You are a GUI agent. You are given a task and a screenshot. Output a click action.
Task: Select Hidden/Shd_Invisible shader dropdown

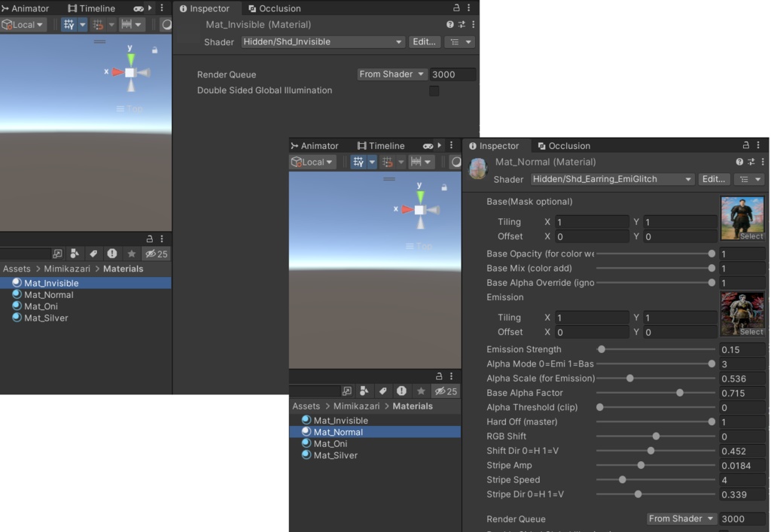(x=322, y=41)
